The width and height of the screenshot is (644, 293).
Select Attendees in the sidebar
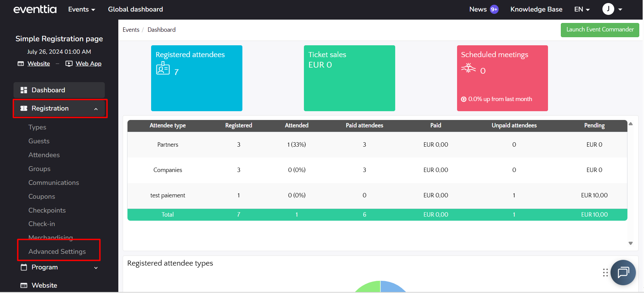(44, 155)
